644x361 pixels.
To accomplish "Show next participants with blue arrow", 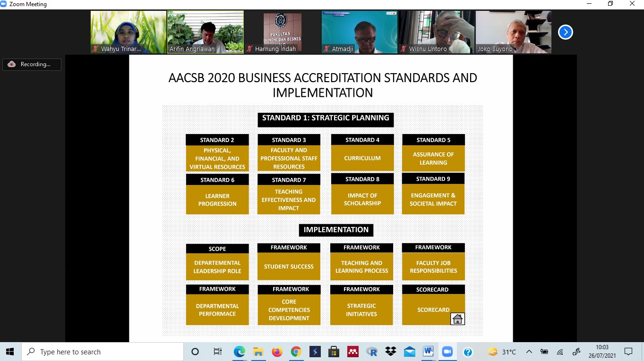I will 565,32.
